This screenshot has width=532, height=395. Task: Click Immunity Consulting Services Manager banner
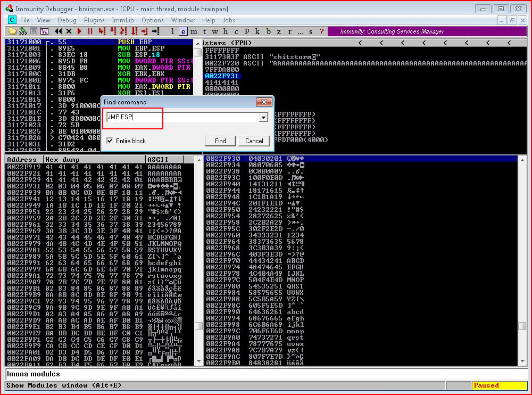pyautogui.click(x=427, y=31)
